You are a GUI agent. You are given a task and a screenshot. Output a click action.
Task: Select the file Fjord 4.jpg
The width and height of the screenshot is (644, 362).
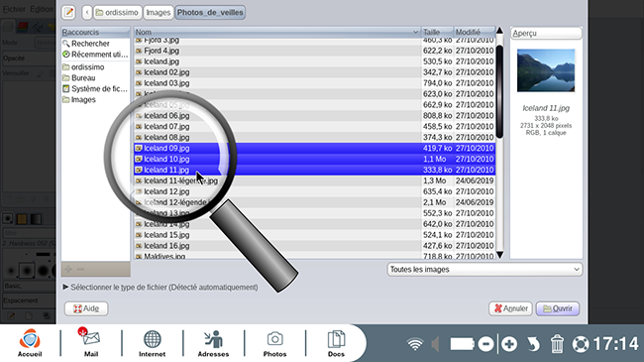point(315,51)
